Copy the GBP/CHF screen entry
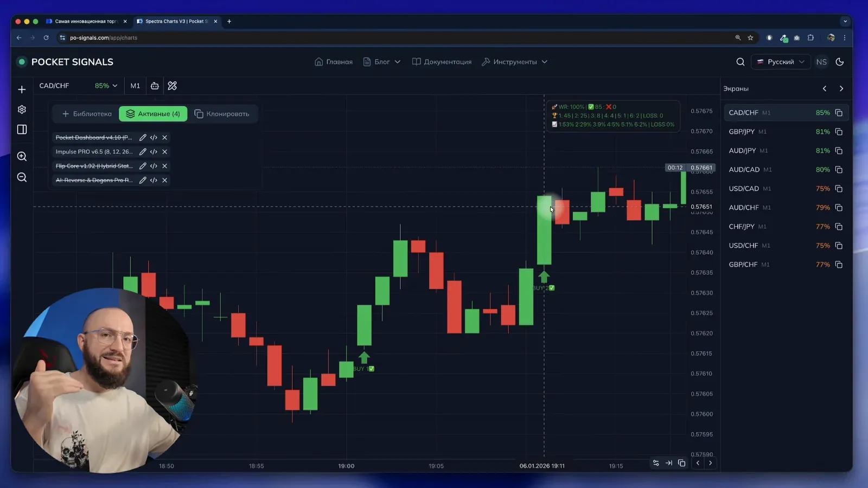 coord(839,265)
